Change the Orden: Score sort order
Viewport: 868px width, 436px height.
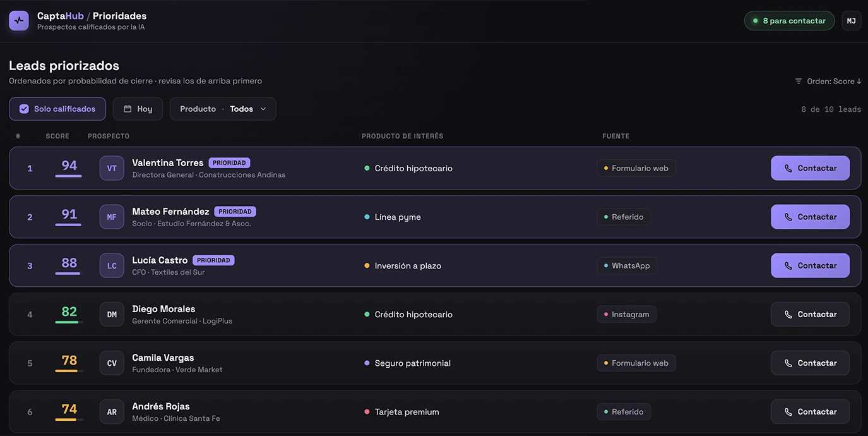pyautogui.click(x=828, y=81)
